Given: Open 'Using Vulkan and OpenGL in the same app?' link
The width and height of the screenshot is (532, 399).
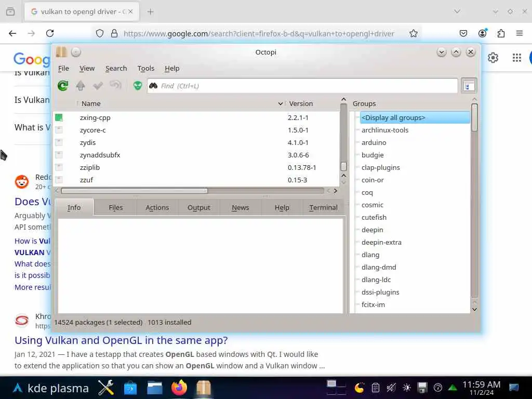Looking at the screenshot, I should (x=121, y=340).
